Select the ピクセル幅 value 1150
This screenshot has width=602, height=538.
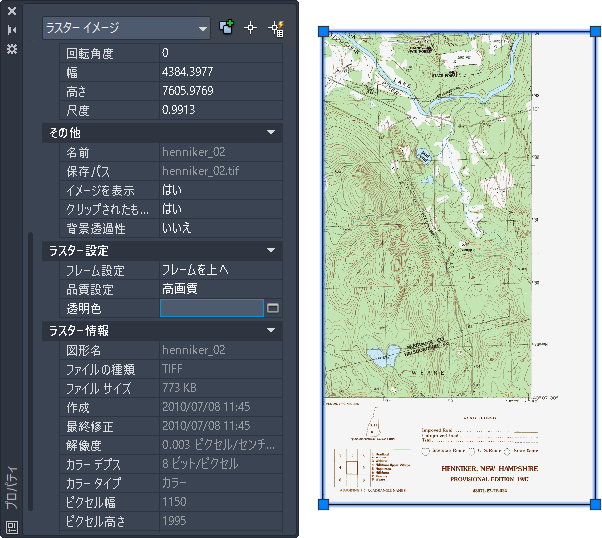(x=221, y=502)
